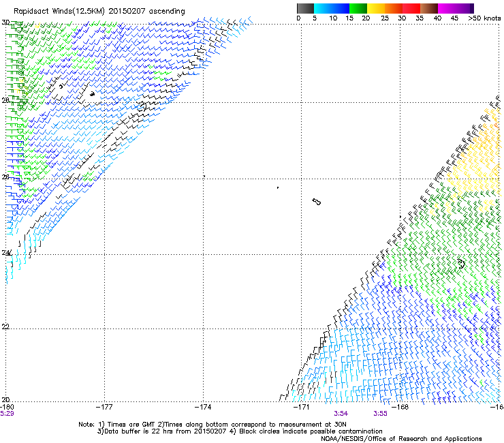The height and width of the screenshot is (443, 504).
Task: Click the title 'Rapidscat Winds(12.5KM) 20150207 ascending'
Action: 99,12
